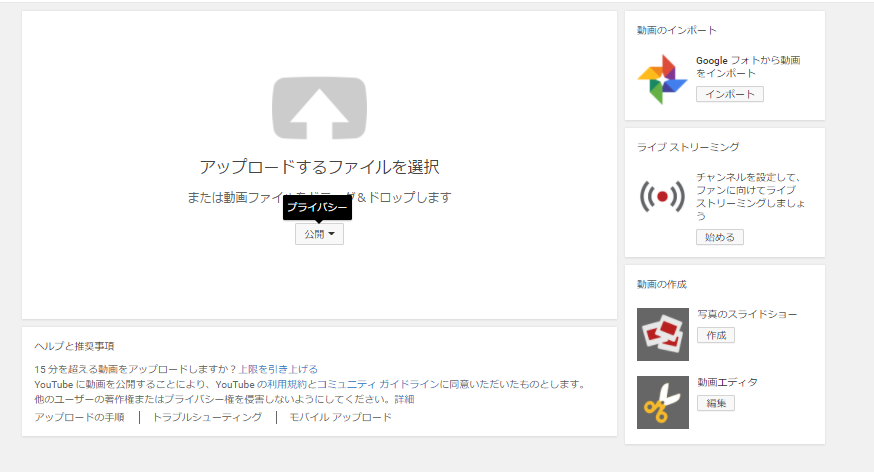The height and width of the screenshot is (472, 874).
Task: Click the Google Photos pinwheel icon
Action: [662, 79]
